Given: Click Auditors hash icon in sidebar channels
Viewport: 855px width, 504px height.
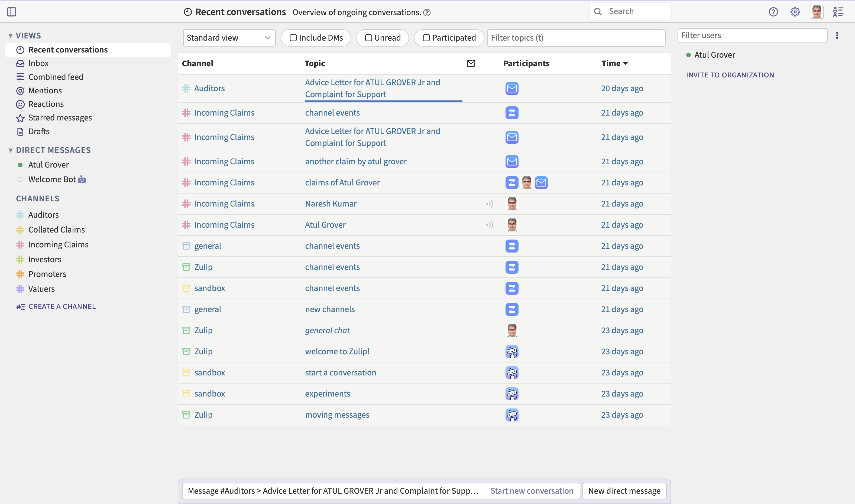Looking at the screenshot, I should coord(20,215).
